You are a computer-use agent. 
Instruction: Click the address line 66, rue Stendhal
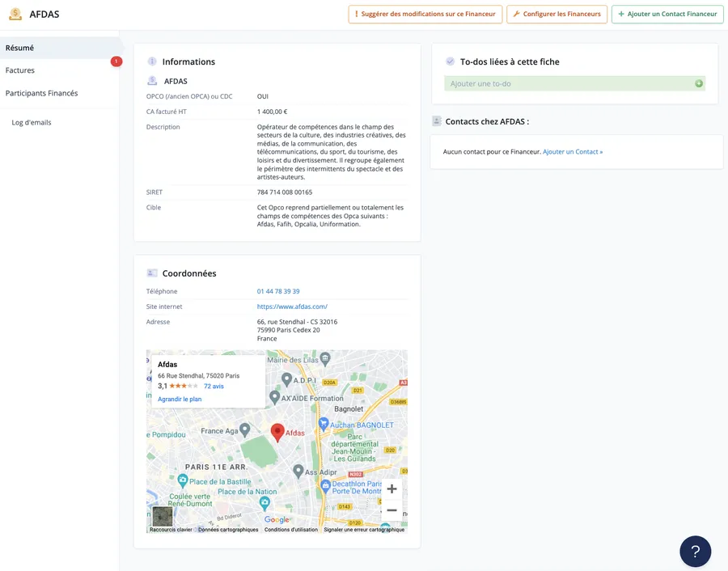click(x=297, y=322)
